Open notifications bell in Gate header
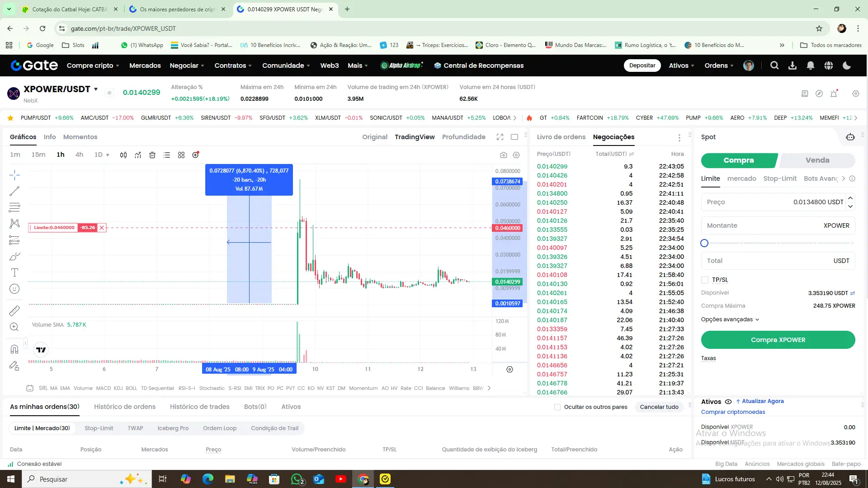The width and height of the screenshot is (868, 488). (811, 66)
